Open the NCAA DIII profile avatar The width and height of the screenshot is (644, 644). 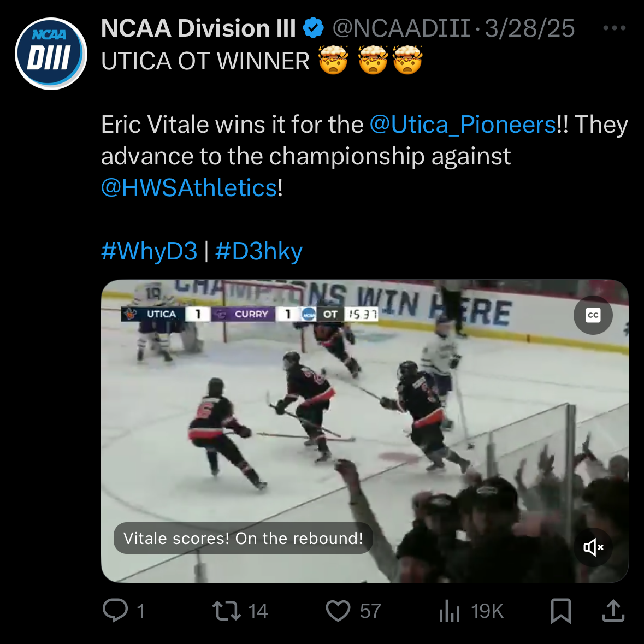click(51, 54)
